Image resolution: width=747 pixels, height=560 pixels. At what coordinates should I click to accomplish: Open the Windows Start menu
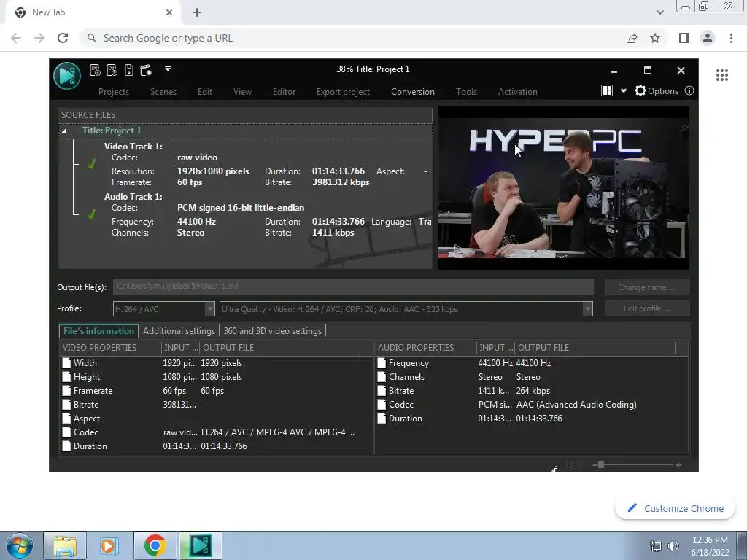(20, 545)
